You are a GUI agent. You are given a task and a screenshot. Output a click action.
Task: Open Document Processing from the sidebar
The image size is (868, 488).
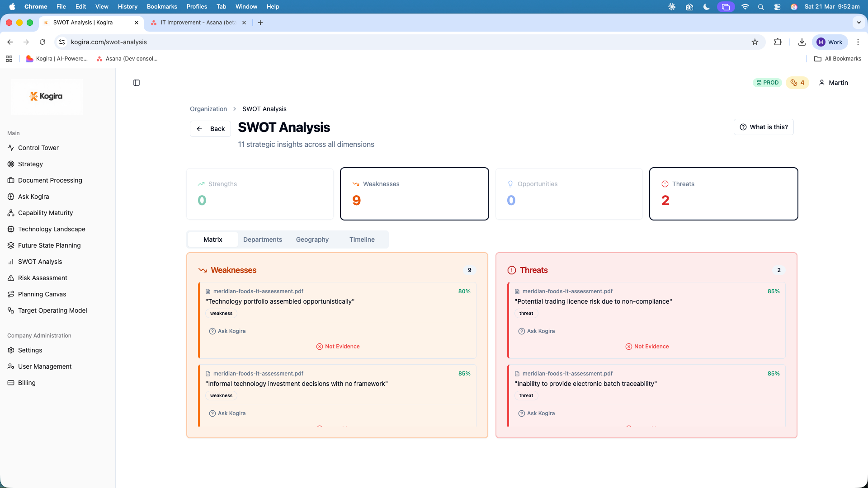50,180
